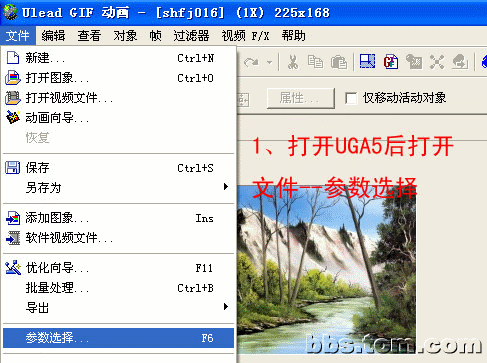Open the redo history dropdown arrow
The image size is (487, 363).
coord(269,62)
